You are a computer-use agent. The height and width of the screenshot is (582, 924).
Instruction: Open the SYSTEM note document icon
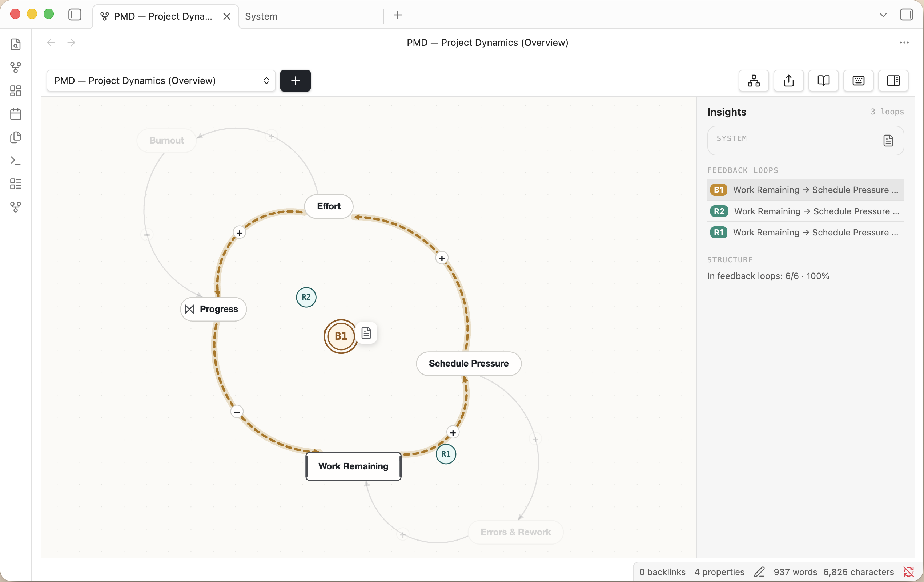(x=888, y=141)
